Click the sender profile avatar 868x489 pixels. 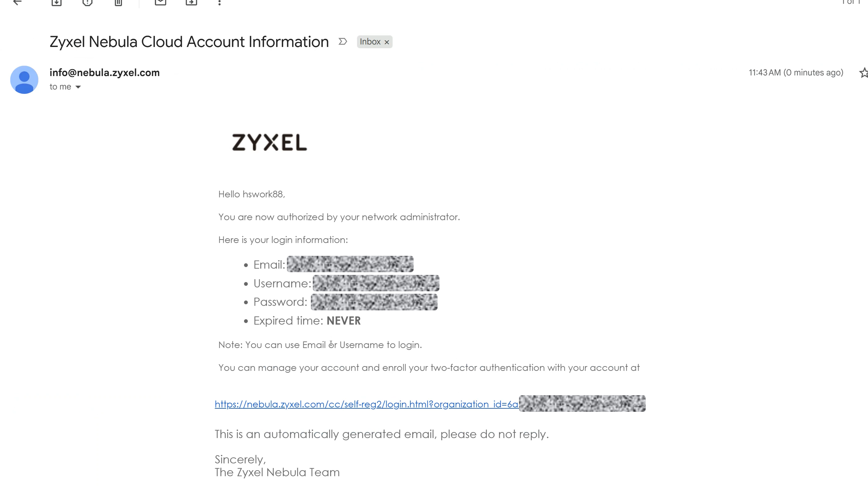point(24,80)
